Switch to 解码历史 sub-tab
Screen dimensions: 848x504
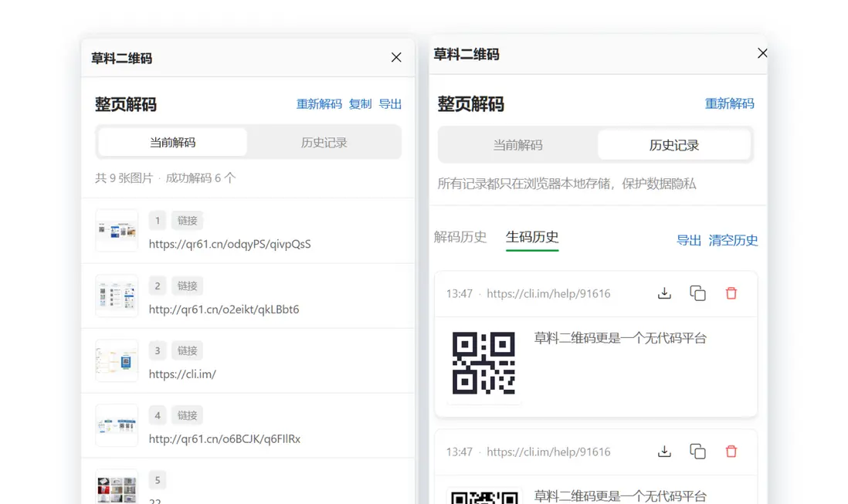[460, 237]
